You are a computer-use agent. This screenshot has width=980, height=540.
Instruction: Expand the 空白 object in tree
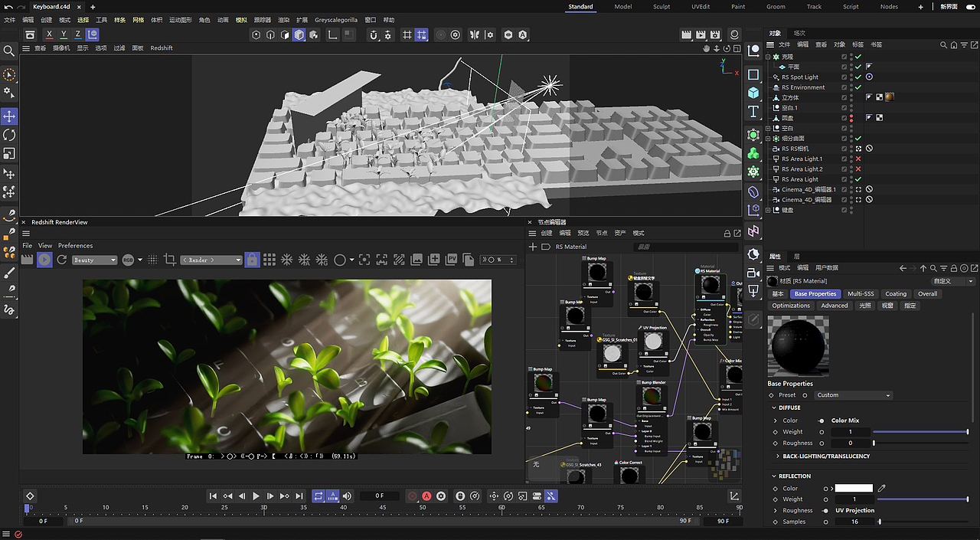[x=769, y=129]
